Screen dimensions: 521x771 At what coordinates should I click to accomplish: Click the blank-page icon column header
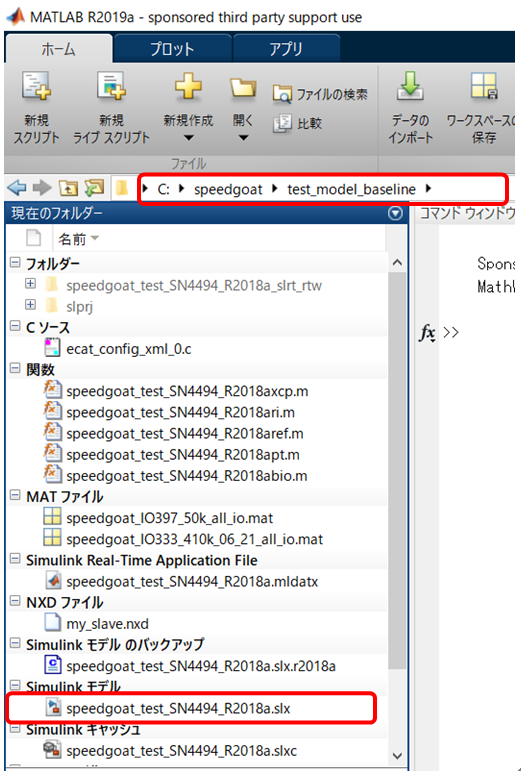(33, 239)
